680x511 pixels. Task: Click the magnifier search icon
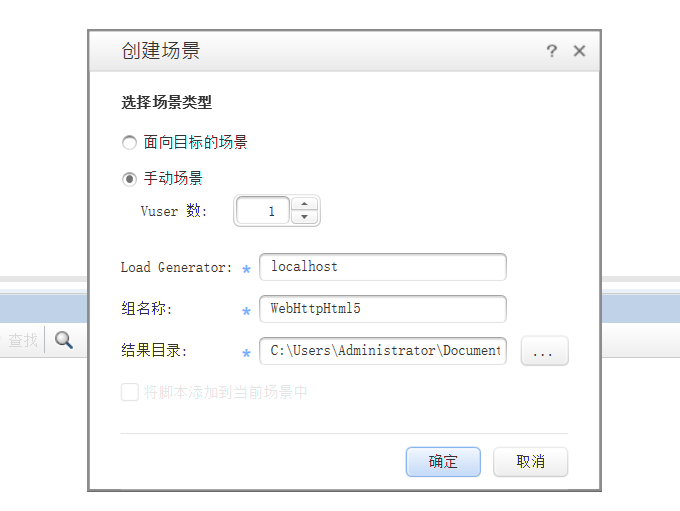[64, 340]
